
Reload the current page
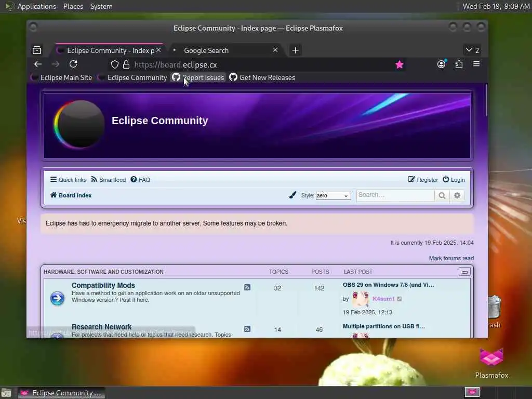click(73, 64)
